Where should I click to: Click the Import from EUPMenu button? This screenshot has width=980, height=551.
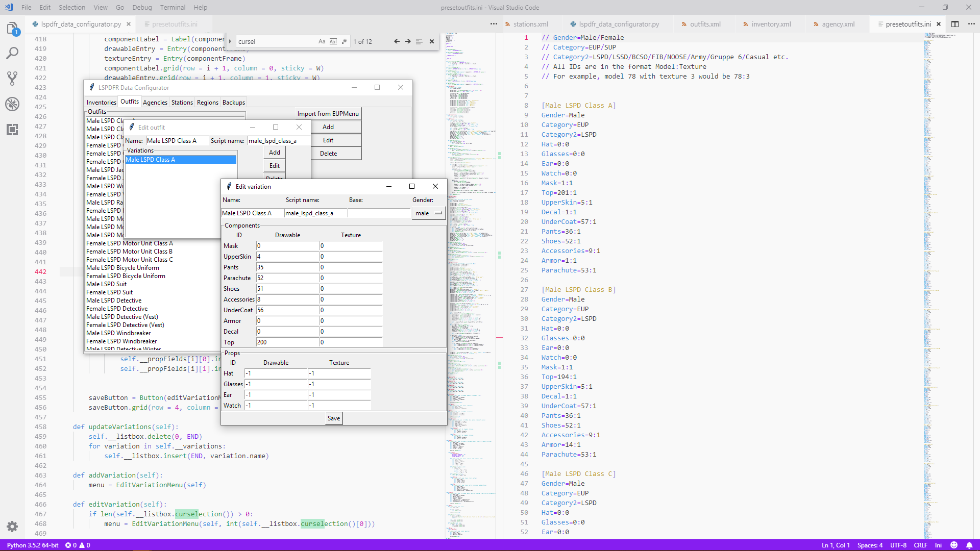[x=328, y=114]
